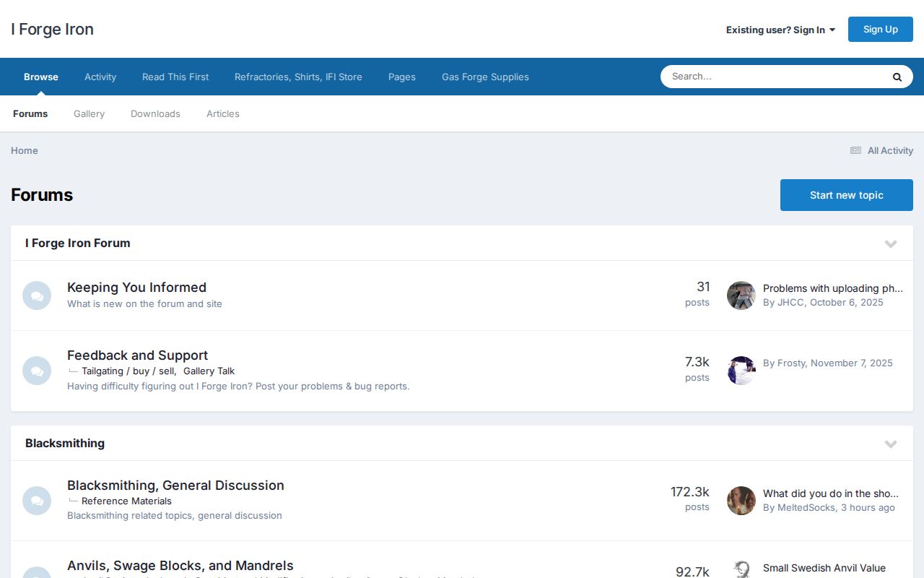Open the Gallery sub-tab
The height and width of the screenshot is (578, 924).
[89, 113]
